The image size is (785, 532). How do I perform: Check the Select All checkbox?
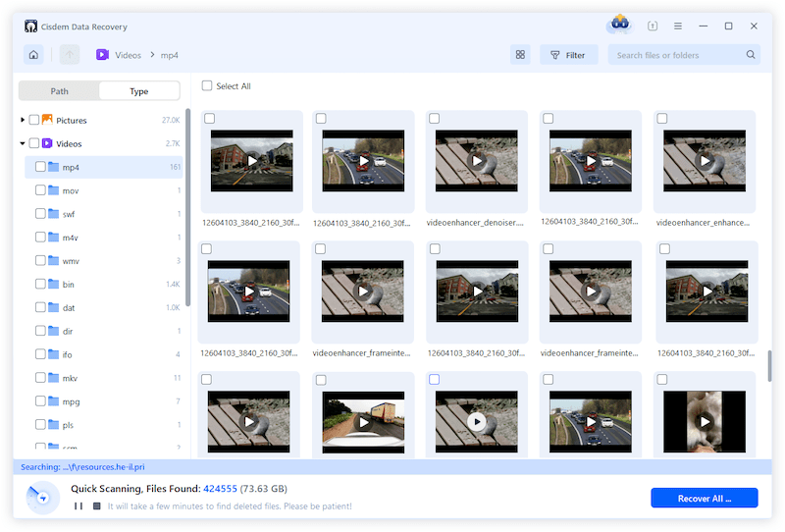pyautogui.click(x=207, y=86)
